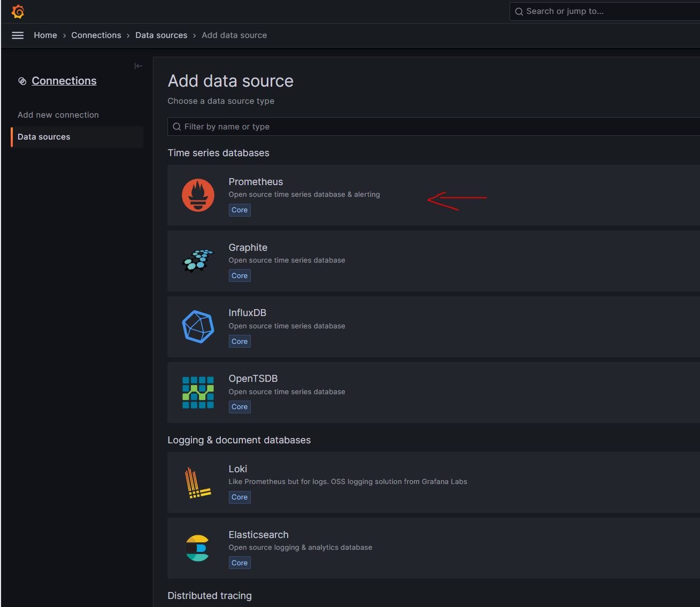Click the Core badge under Elasticsearch
The height and width of the screenshot is (607, 700).
click(240, 563)
